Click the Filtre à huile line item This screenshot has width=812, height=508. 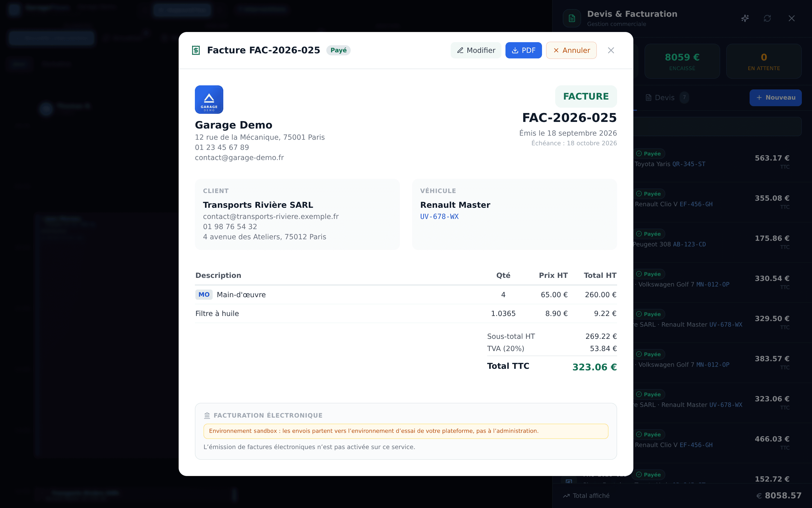[x=406, y=314]
